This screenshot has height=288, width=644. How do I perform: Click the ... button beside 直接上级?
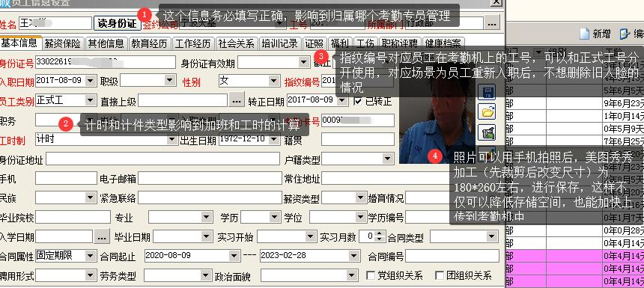(236, 100)
